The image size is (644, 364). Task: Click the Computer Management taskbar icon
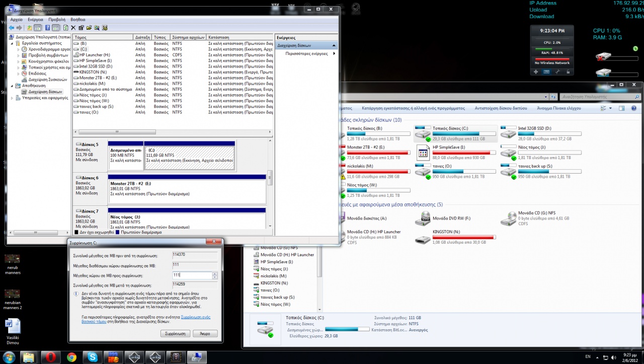tap(197, 357)
